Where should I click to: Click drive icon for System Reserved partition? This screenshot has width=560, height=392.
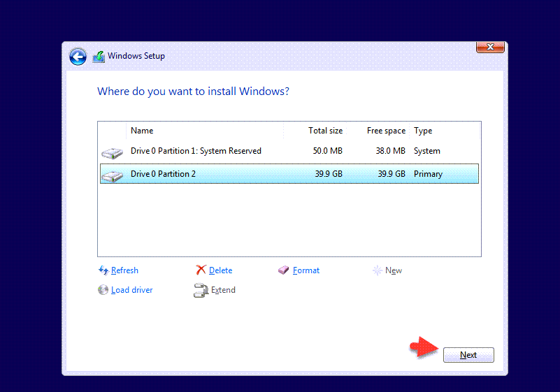[x=111, y=152]
